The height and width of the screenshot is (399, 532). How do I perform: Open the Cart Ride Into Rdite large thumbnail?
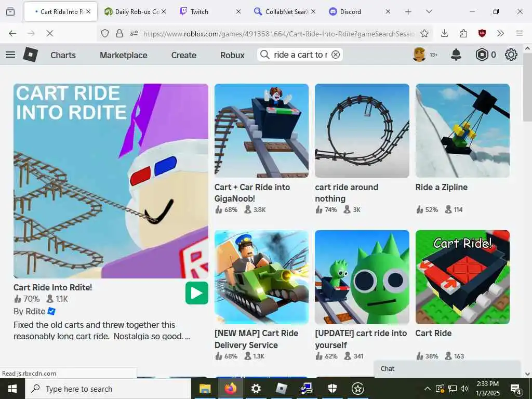111,181
